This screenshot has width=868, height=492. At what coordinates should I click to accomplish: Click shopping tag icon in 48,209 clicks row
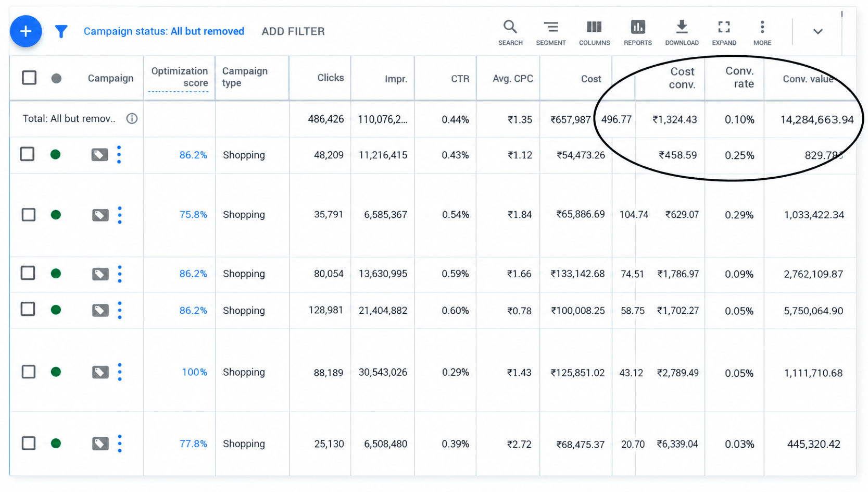click(99, 155)
